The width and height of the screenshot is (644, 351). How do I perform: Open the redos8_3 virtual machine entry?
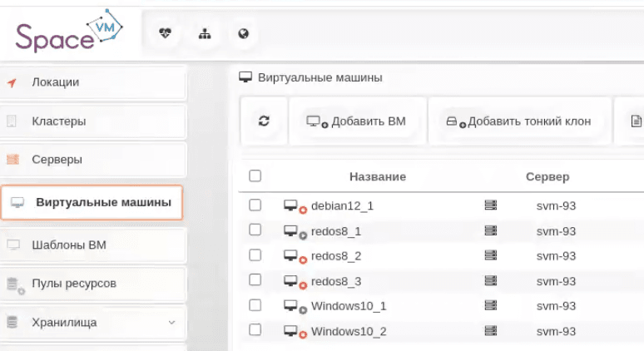pos(335,281)
